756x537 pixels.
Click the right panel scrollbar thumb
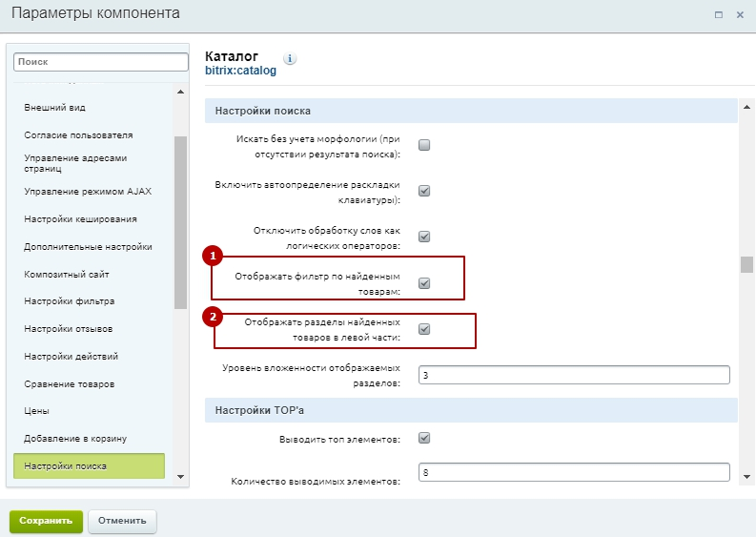(746, 264)
